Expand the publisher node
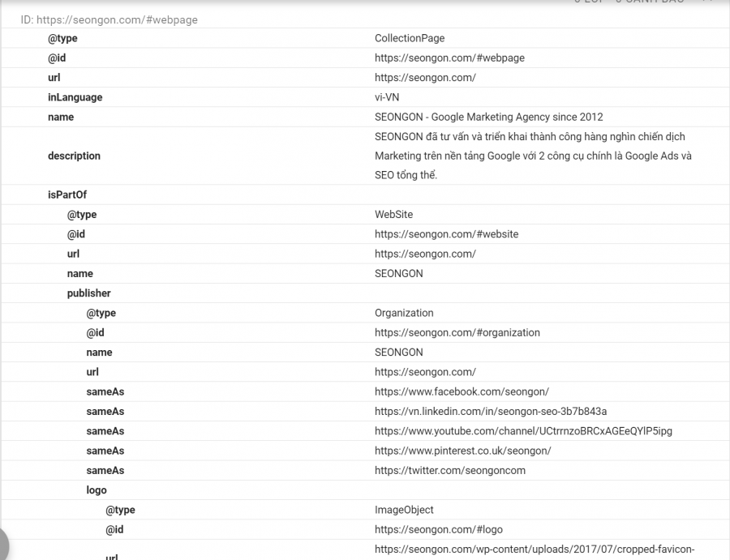Viewport: 730px width, 560px height. 89,293
